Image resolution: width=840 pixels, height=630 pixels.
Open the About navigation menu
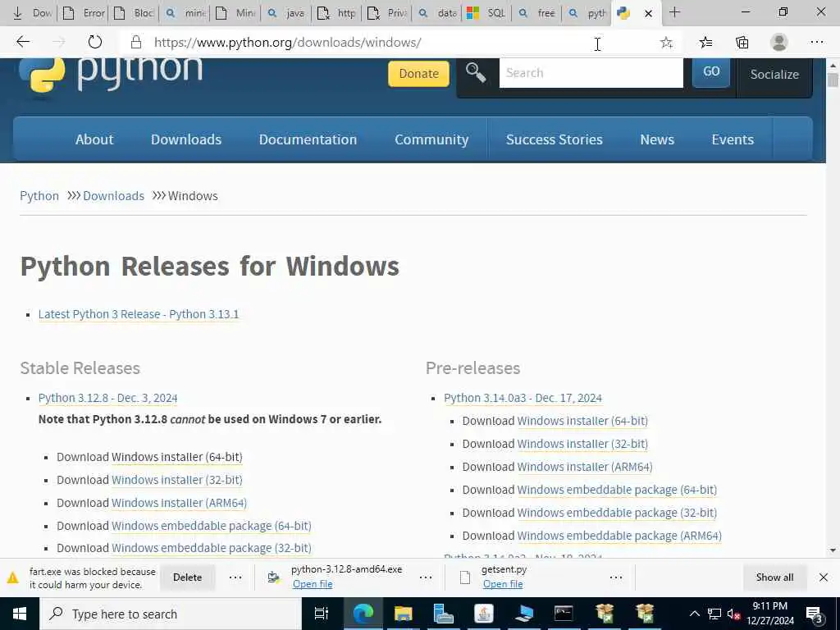[x=94, y=139]
